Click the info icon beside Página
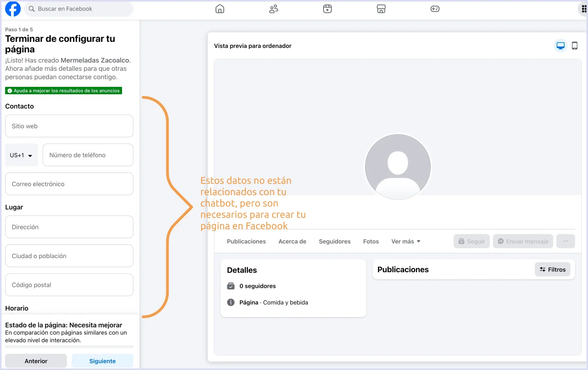The width and height of the screenshot is (588, 370). pyautogui.click(x=231, y=302)
